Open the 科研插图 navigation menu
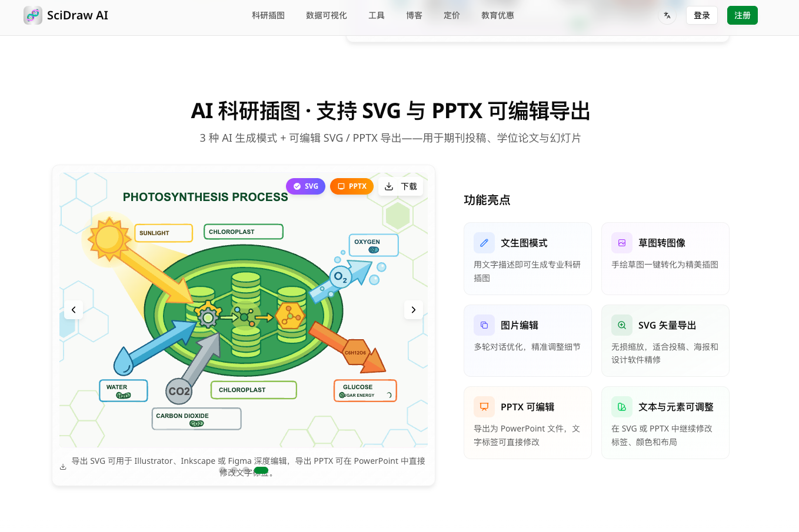 [x=268, y=15]
